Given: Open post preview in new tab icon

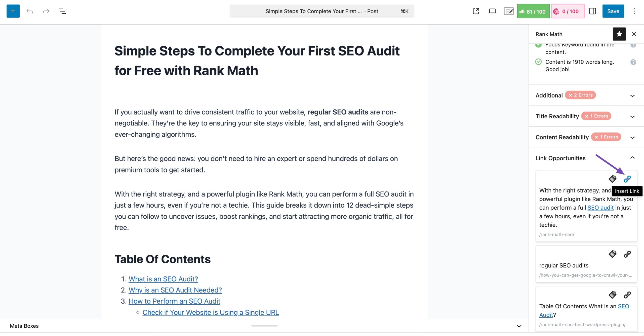Looking at the screenshot, I should coord(476,11).
